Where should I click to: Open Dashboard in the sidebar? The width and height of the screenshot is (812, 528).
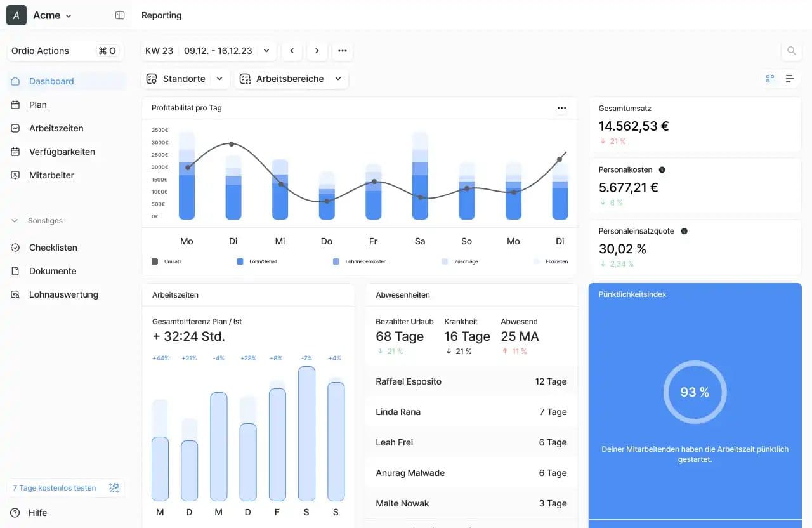coord(65,81)
